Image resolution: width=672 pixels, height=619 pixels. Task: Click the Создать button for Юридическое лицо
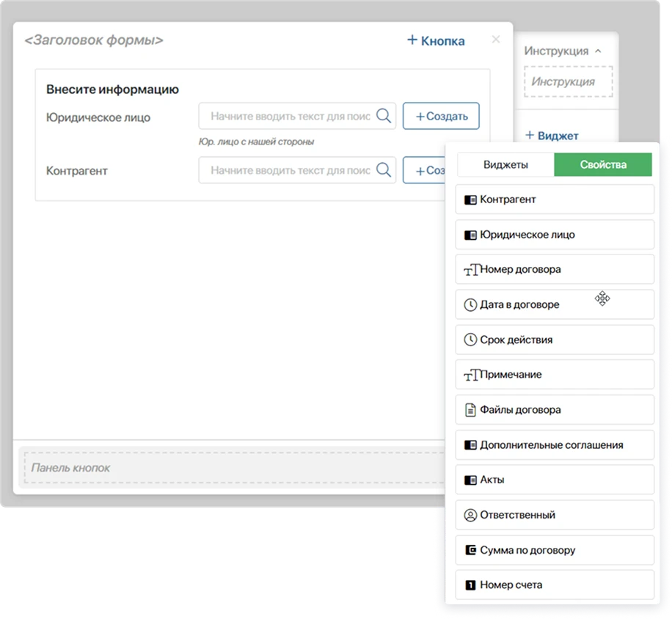coord(441,116)
